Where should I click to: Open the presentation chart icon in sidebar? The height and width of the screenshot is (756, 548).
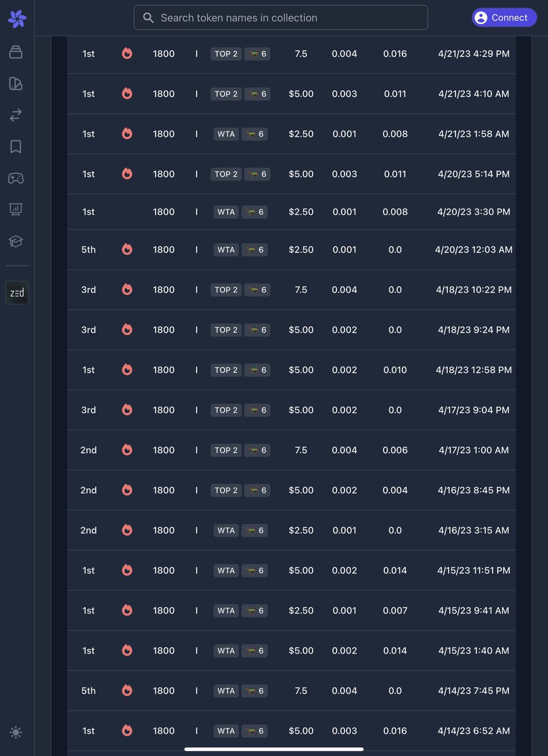(x=16, y=210)
